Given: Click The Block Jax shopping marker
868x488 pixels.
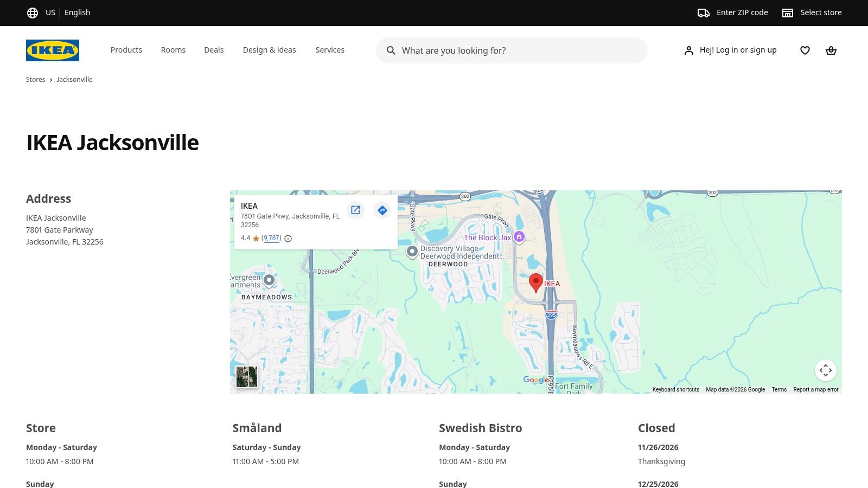Looking at the screenshot, I should 519,237.
